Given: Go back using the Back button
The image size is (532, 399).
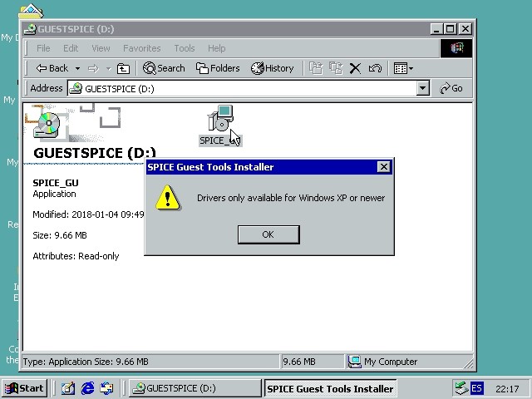Looking at the screenshot, I should [52, 68].
